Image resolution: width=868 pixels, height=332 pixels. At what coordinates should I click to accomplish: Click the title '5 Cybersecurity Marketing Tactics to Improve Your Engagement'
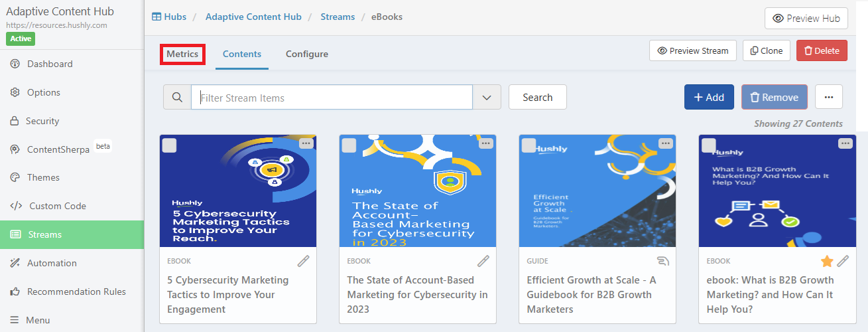228,295
